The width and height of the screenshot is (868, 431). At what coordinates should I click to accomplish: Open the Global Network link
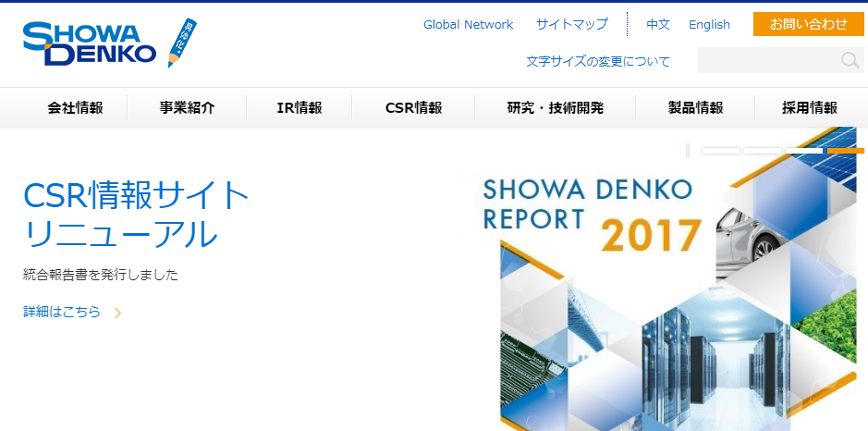pos(469,24)
